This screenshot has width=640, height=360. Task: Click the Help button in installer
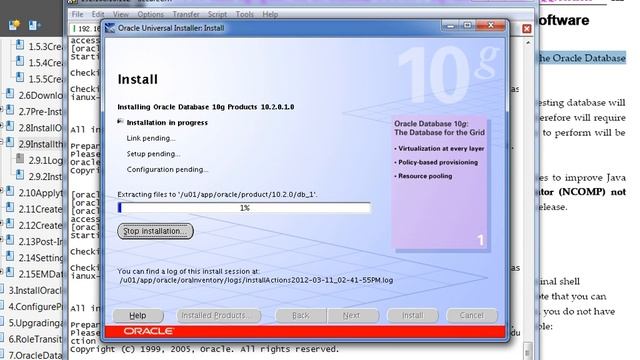tap(138, 316)
